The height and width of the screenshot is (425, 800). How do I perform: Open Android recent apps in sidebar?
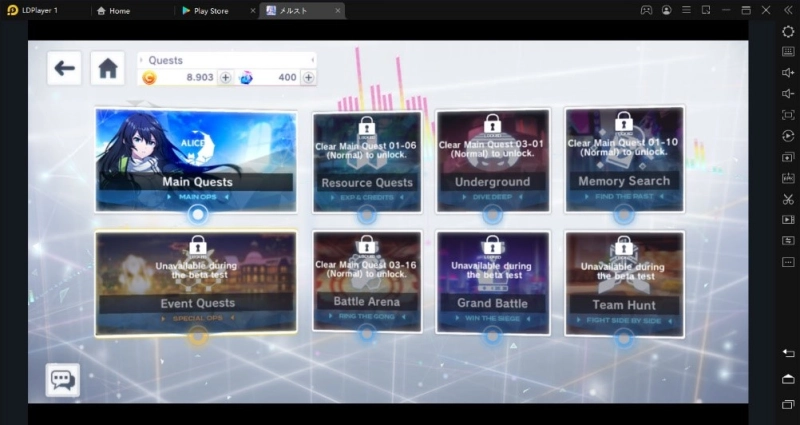(x=788, y=405)
